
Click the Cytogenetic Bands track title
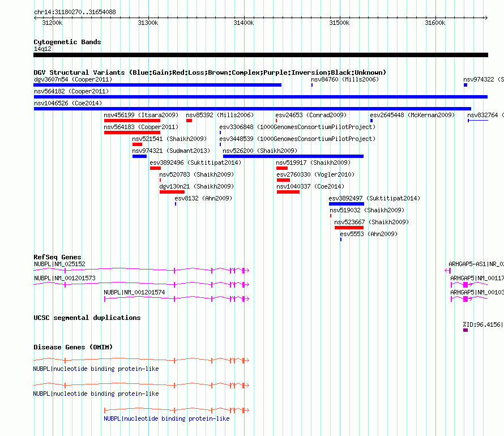pyautogui.click(x=67, y=42)
